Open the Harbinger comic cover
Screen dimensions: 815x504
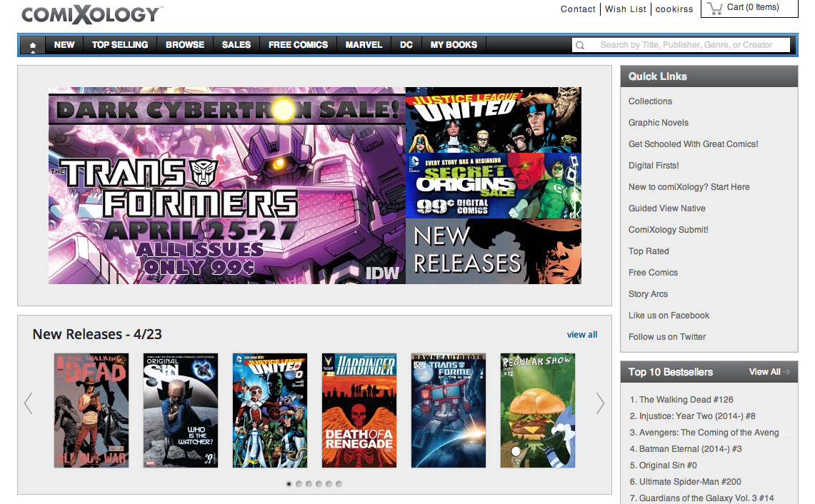pyautogui.click(x=359, y=410)
